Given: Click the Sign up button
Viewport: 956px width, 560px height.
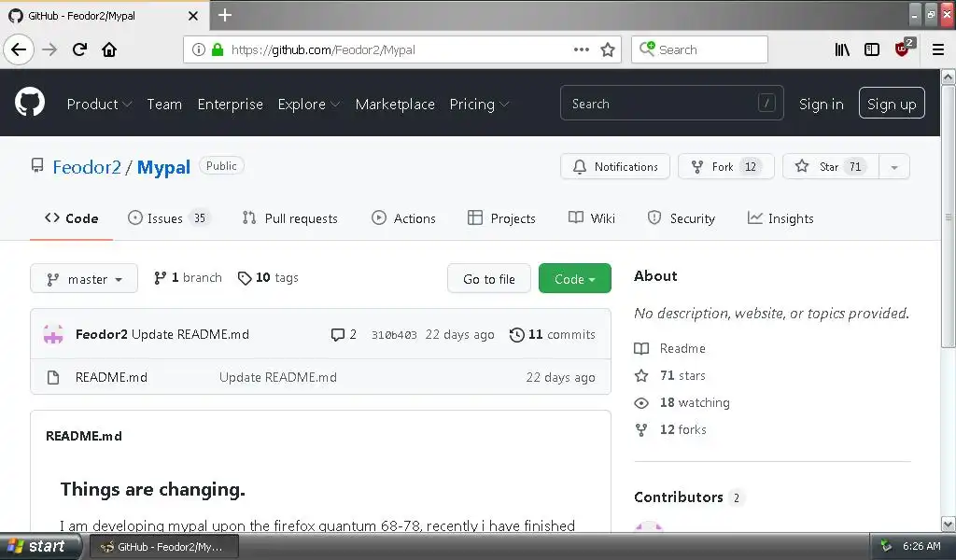Looking at the screenshot, I should pos(892,104).
